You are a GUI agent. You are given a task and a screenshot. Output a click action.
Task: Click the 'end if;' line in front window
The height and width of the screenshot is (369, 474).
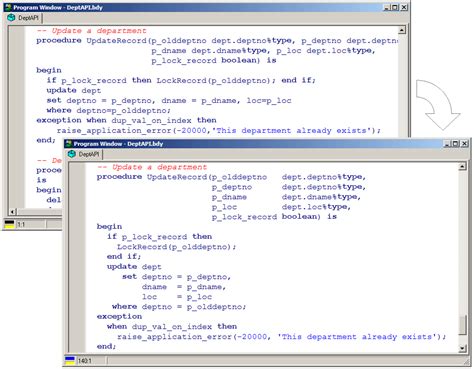click(x=124, y=257)
